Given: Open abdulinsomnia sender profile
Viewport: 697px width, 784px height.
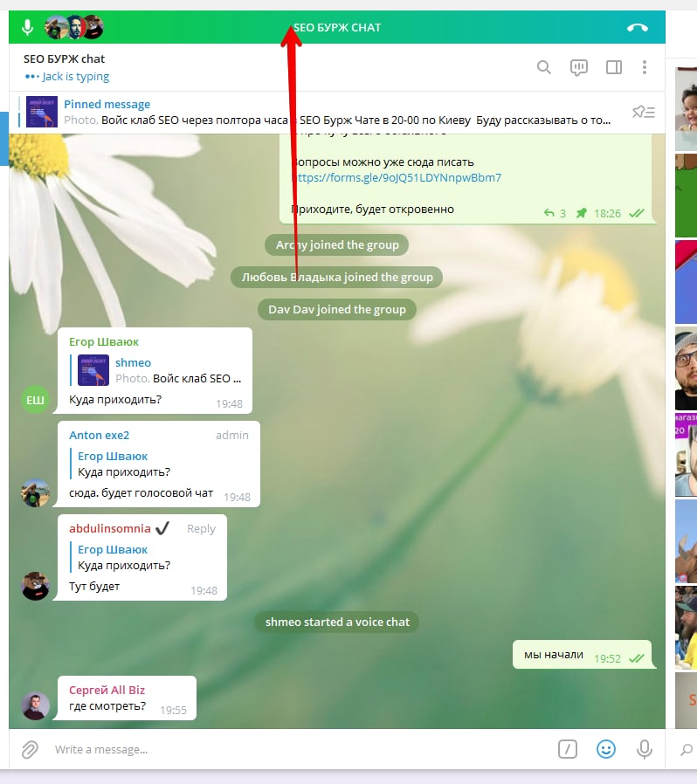Looking at the screenshot, I should pos(109,528).
